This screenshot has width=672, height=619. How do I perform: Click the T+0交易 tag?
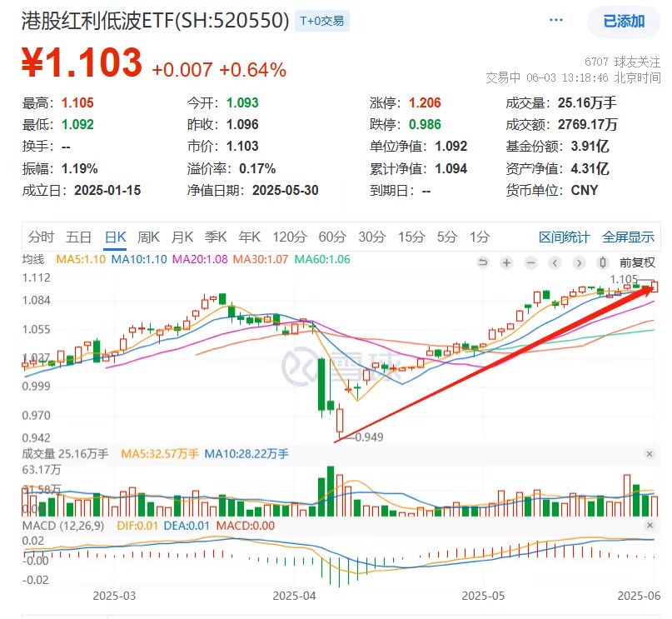point(322,21)
